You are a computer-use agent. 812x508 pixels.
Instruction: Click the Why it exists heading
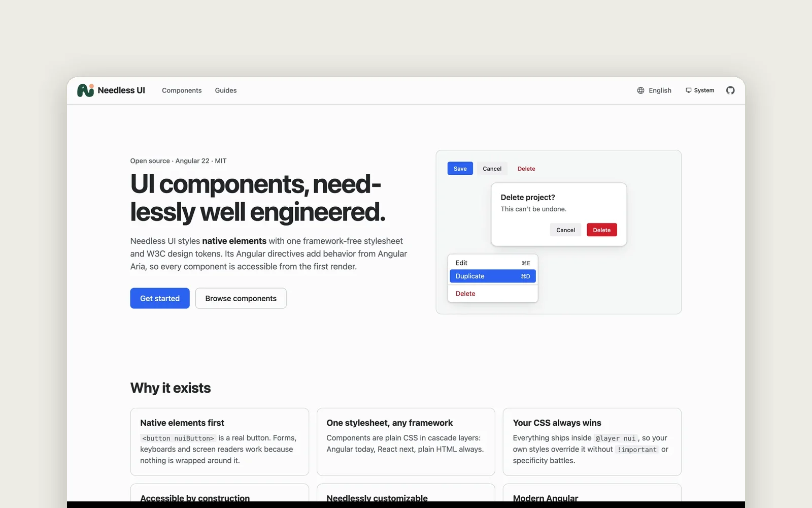[x=171, y=388]
